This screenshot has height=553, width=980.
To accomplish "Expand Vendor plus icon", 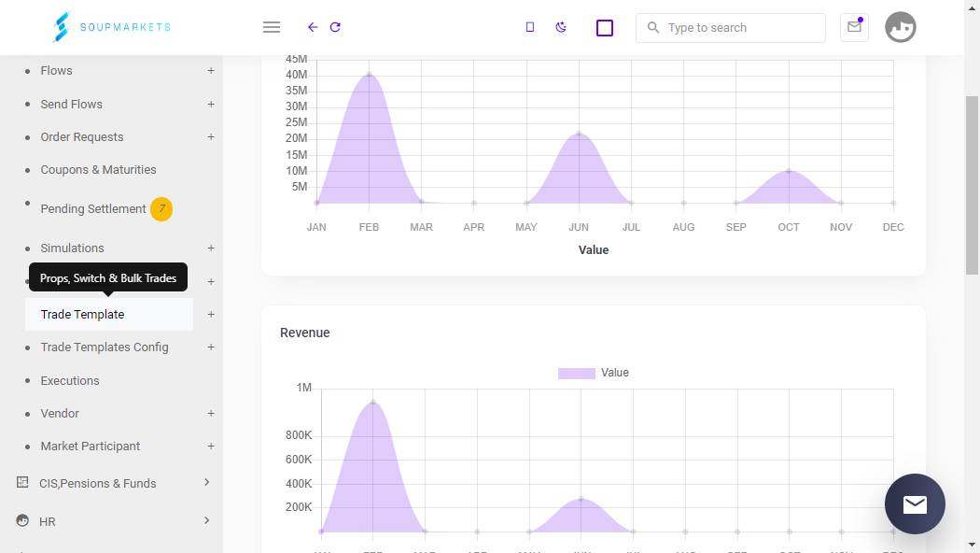I will click(x=211, y=414).
